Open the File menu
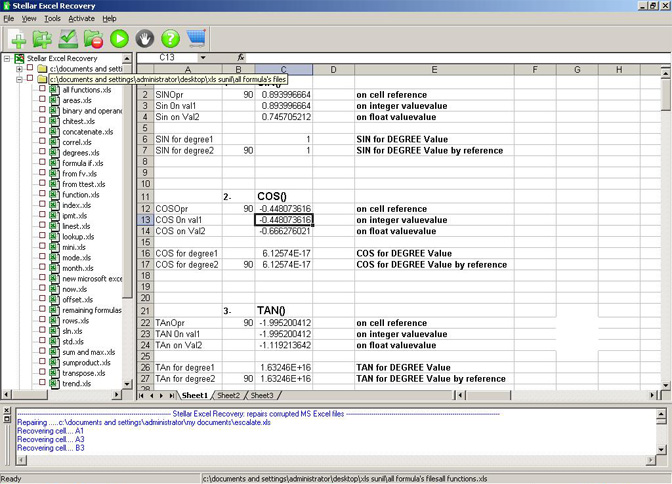 (x=9, y=18)
